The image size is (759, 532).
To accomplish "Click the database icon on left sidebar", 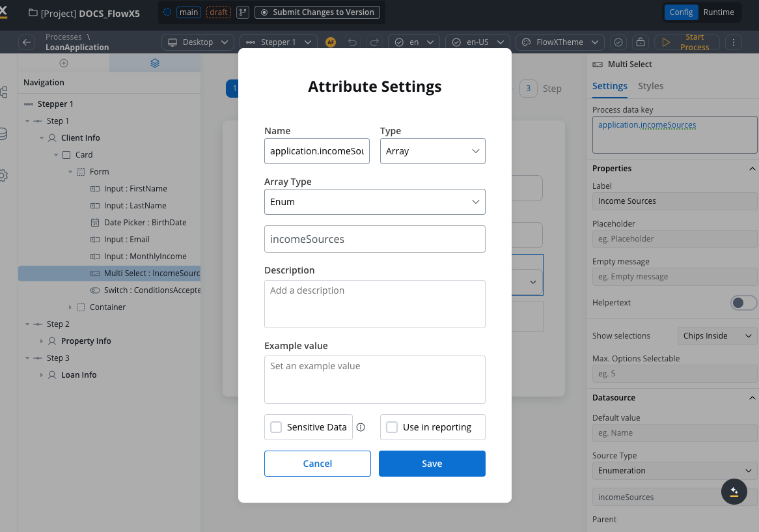I will click(x=3, y=134).
